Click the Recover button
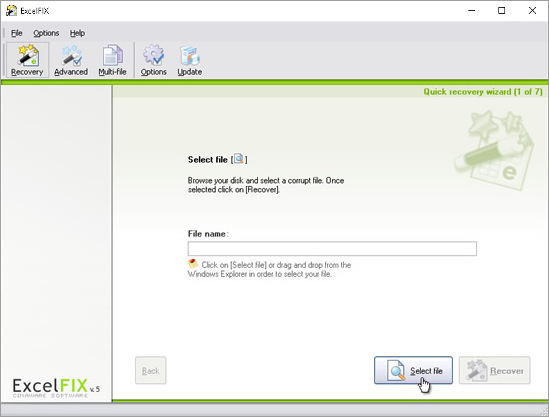Screen dimensions: 549x417 (494, 370)
